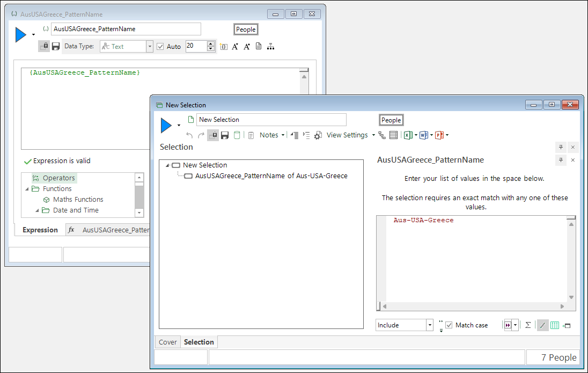Select the Selection tab at the bottom
Image resolution: width=588 pixels, height=373 pixels.
(199, 342)
